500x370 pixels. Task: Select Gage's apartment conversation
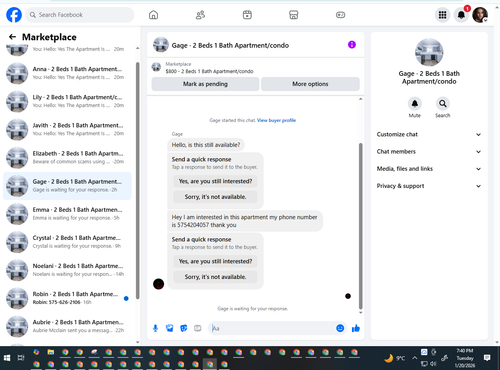click(x=67, y=186)
